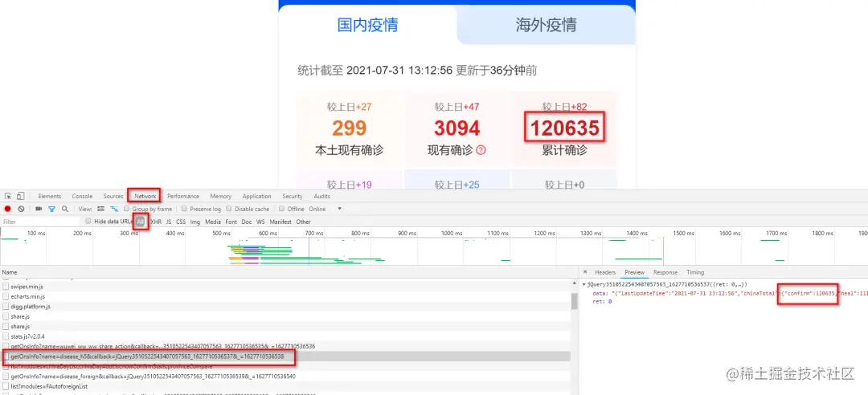Enable Group by frame checkbox
The width and height of the screenshot is (868, 395).
pyautogui.click(x=127, y=209)
